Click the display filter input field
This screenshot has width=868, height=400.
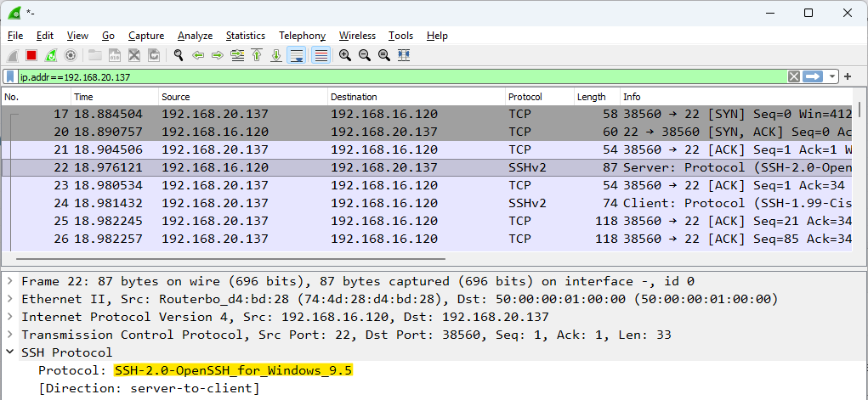401,77
